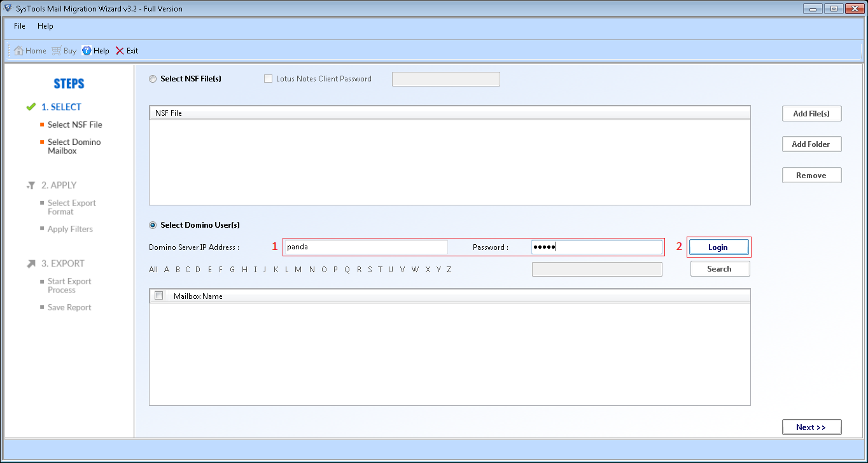Select Select Domino Mailbox step in sidebar
868x463 pixels.
tap(74, 146)
